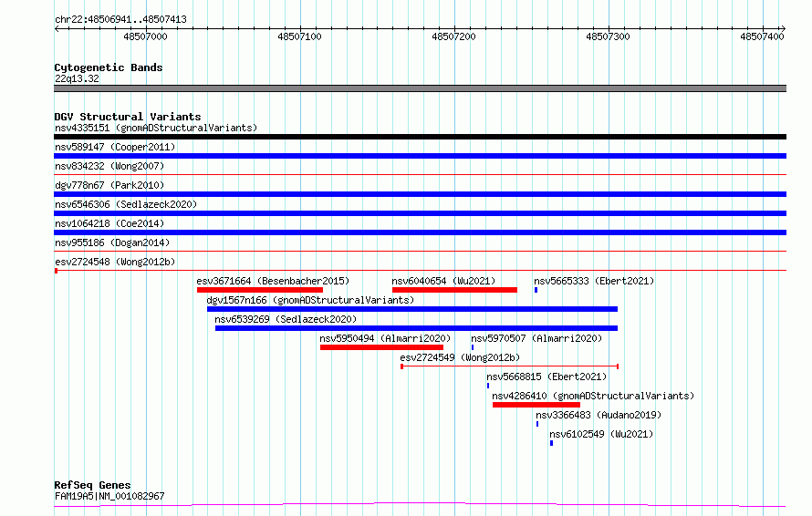
Task: Click the Cytogenetic Bands track heading
Action: click(109, 67)
